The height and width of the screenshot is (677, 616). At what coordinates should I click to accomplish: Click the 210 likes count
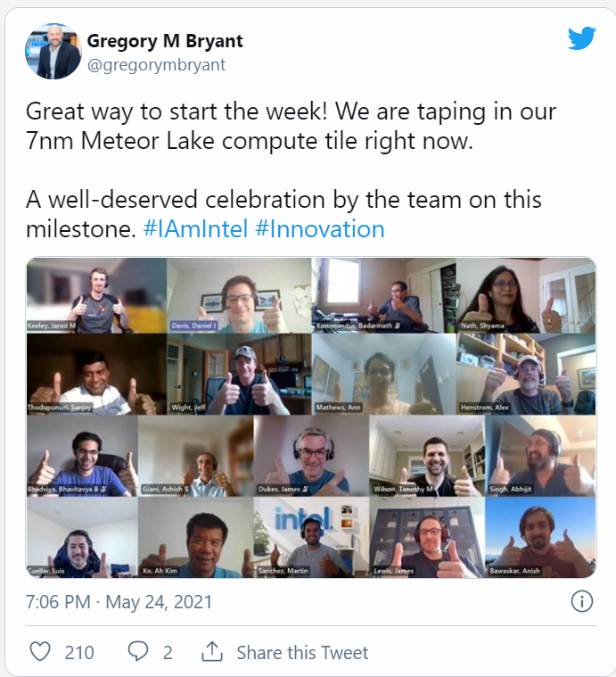coord(79,652)
